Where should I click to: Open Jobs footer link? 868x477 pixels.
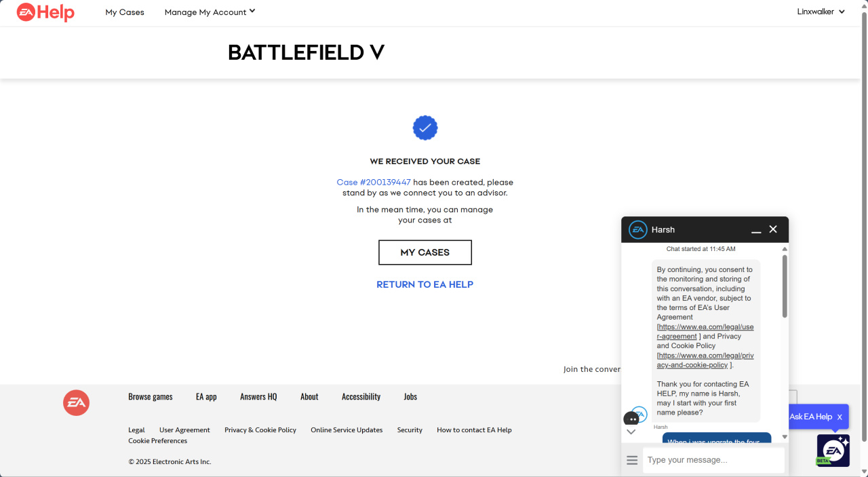point(410,397)
